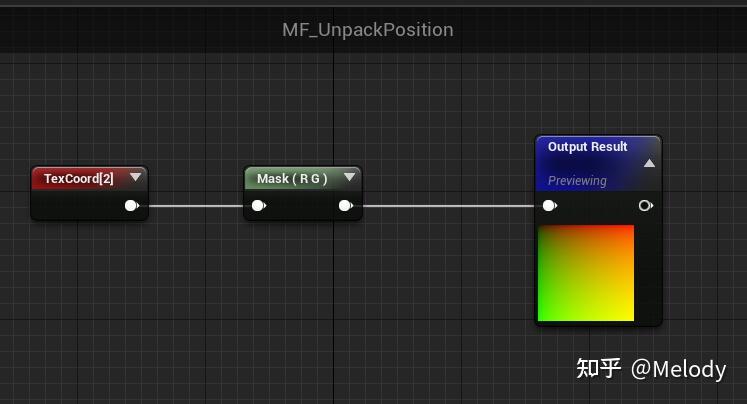Screen dimensions: 747x404
Task: Collapse the Mask (R G) node arrow
Action: (349, 178)
